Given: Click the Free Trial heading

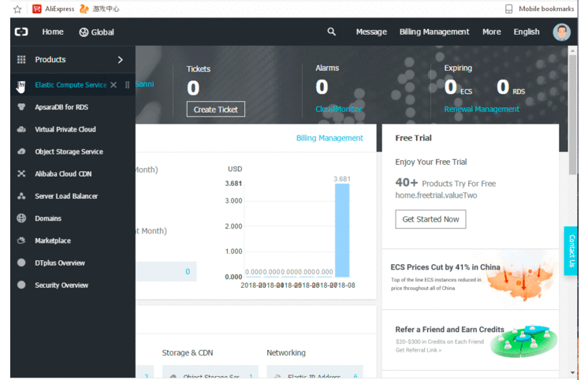Looking at the screenshot, I should tap(413, 138).
